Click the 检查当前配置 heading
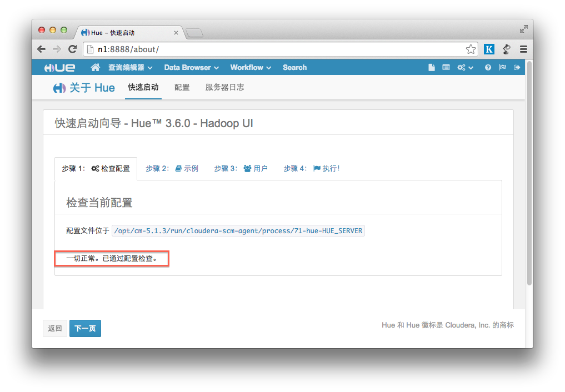 99,203
